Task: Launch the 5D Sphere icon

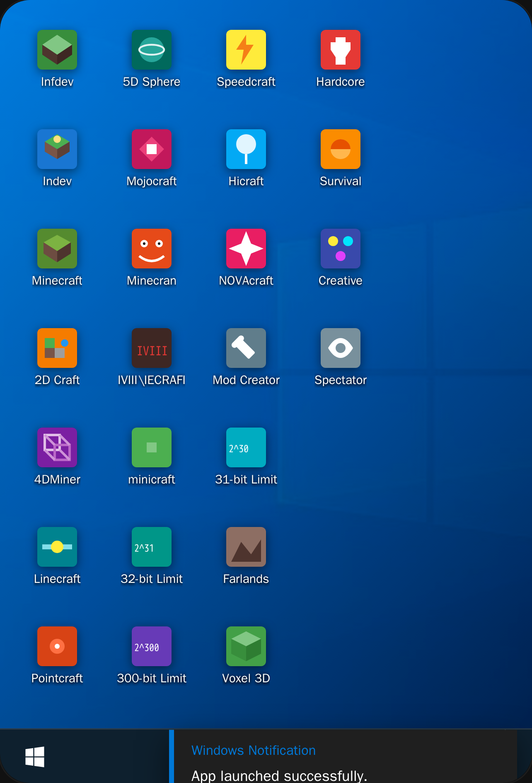Action: coord(152,50)
